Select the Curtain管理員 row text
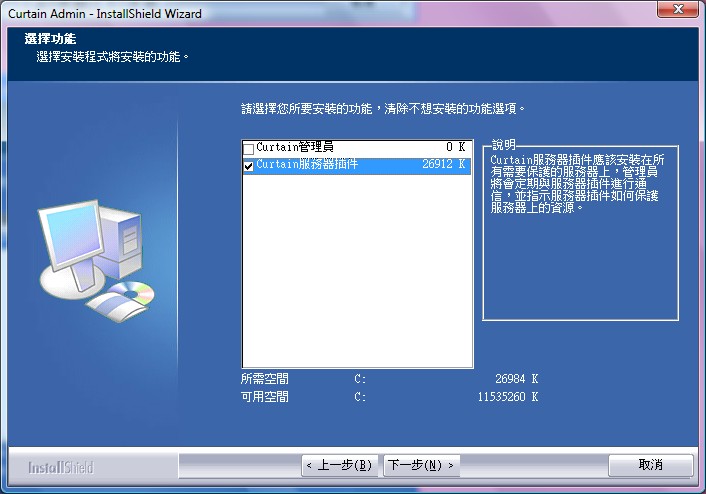 click(295, 147)
